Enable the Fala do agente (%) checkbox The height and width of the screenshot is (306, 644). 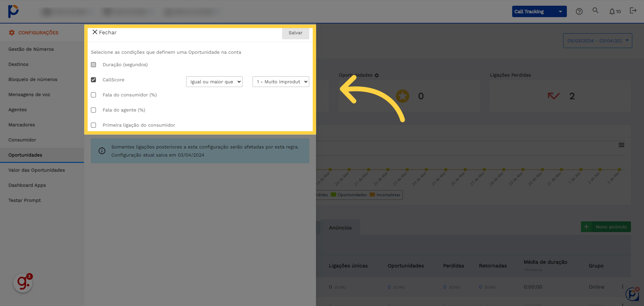tap(94, 110)
